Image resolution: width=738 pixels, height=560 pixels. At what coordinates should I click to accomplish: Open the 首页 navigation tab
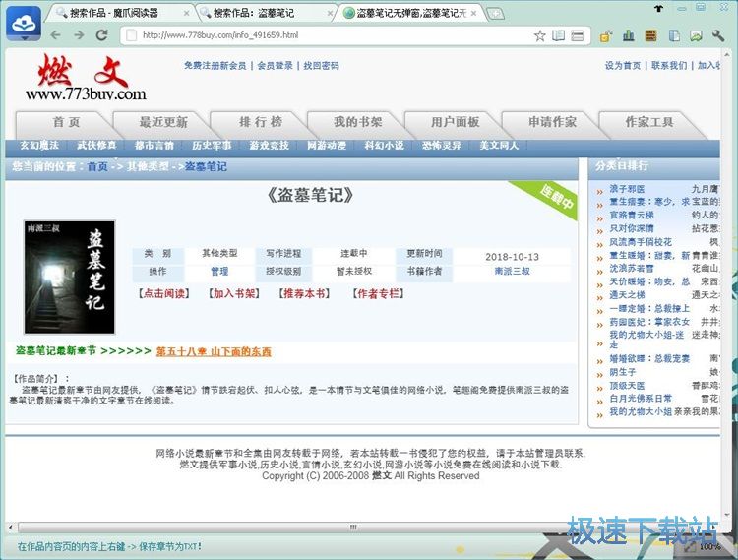point(66,122)
